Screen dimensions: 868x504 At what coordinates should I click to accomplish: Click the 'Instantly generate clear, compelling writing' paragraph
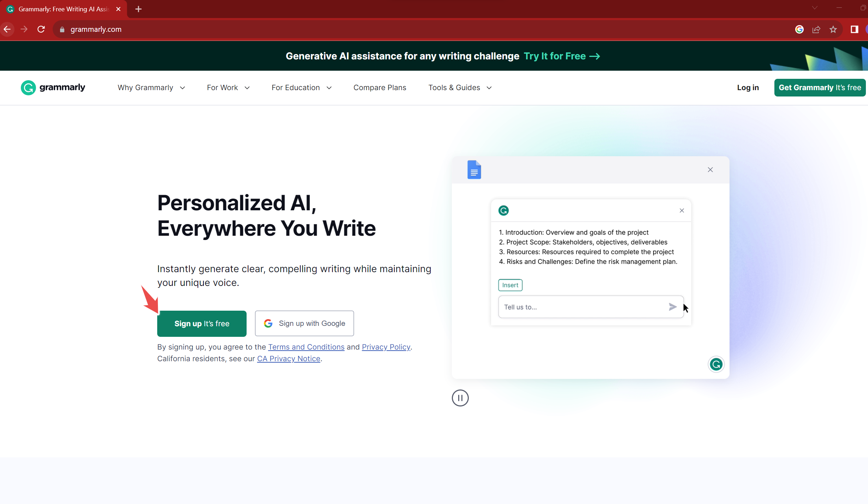coord(294,276)
